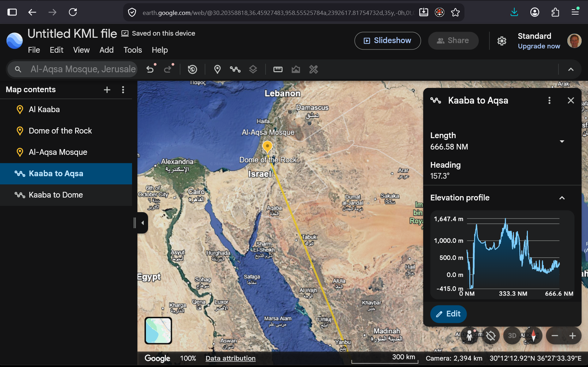The width and height of the screenshot is (588, 367).
Task: Close the Kaaba to Aqsa panel
Action: [571, 100]
